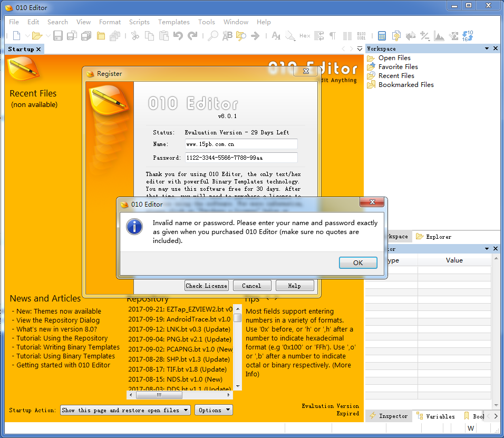This screenshot has height=438, width=504.
Task: Click the New file toolbar icon
Action: [x=17, y=36]
